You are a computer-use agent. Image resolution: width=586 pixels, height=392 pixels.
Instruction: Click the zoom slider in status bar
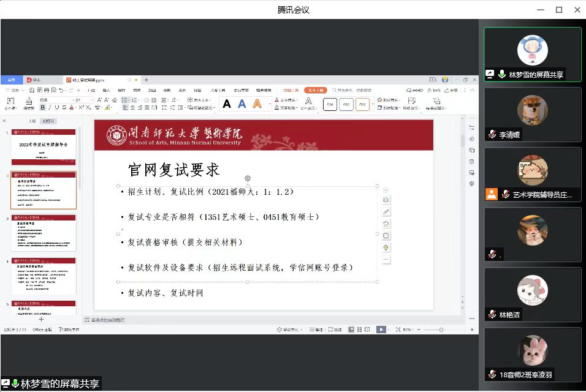click(x=441, y=330)
